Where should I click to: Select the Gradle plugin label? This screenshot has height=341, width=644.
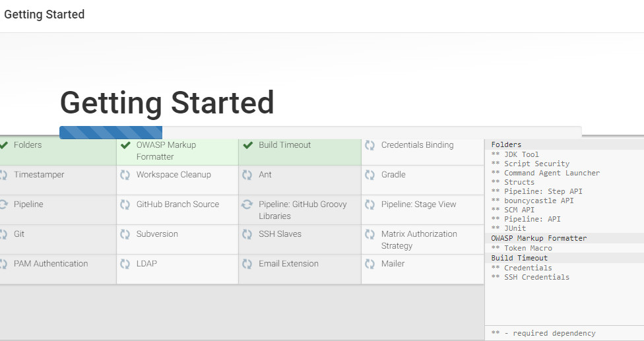click(x=393, y=174)
